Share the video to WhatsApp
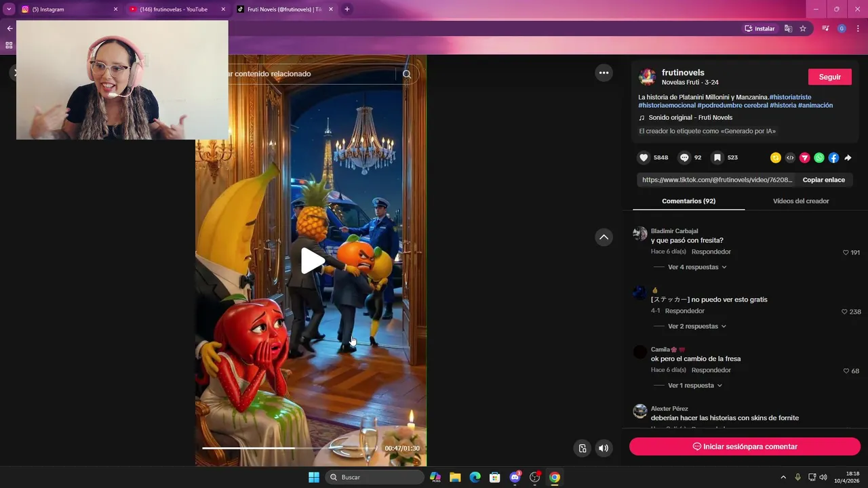Screen dimensions: 868x488 click(819, 158)
